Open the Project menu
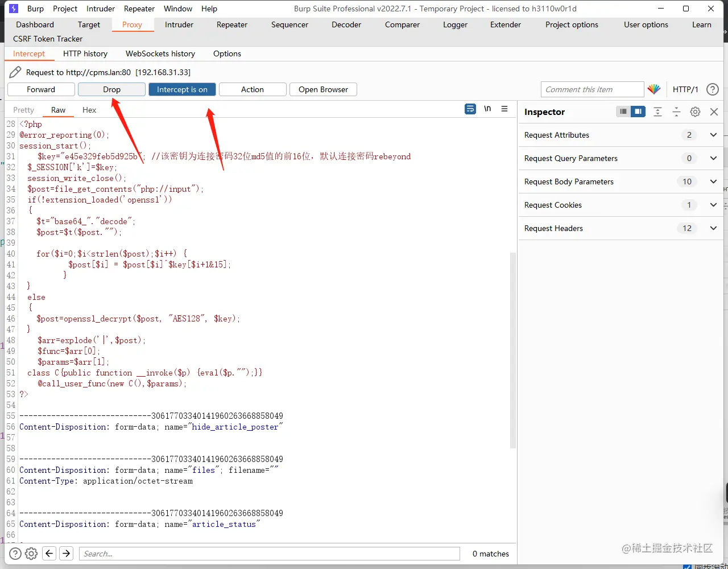The height and width of the screenshot is (569, 728). [x=65, y=9]
